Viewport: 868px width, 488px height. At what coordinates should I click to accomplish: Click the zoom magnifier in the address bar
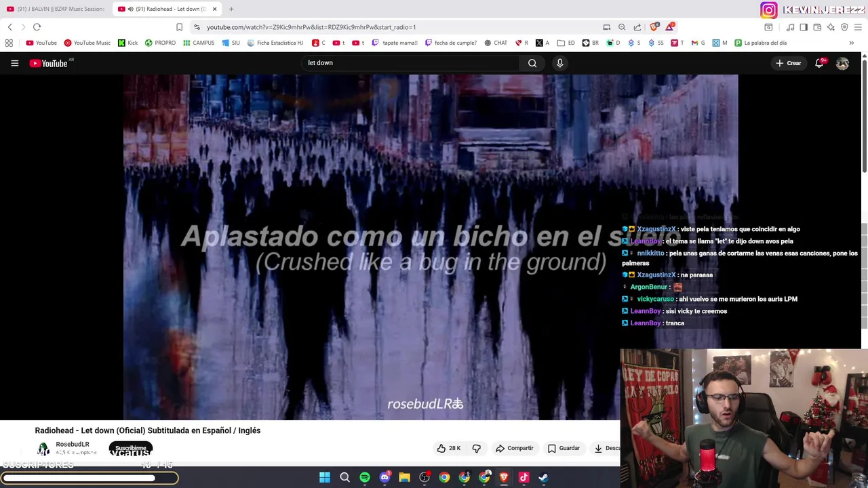(x=622, y=27)
